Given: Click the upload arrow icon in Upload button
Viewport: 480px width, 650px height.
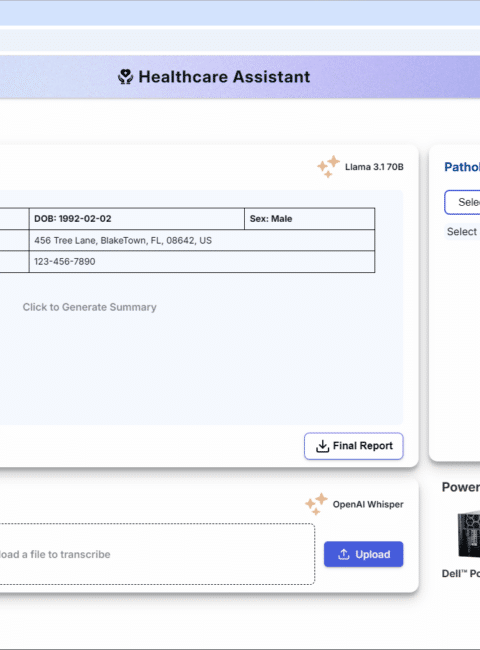Looking at the screenshot, I should [344, 554].
